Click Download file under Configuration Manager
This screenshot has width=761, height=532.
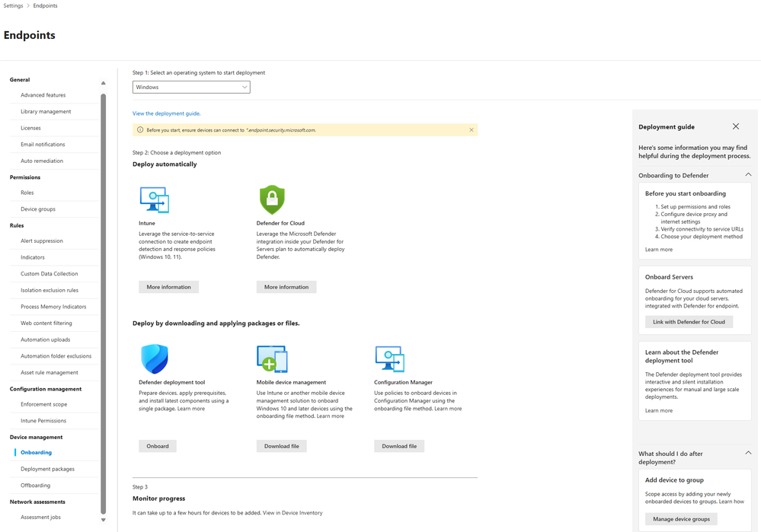[398, 445]
